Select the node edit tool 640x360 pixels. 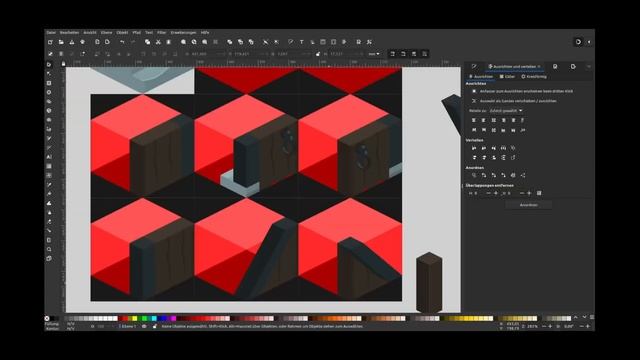click(x=49, y=74)
